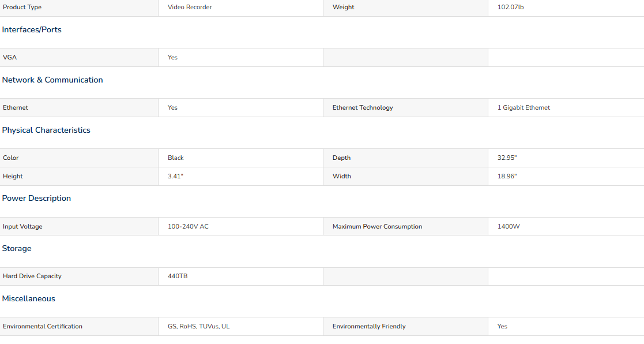Click the Video Recorder product type value

190,7
